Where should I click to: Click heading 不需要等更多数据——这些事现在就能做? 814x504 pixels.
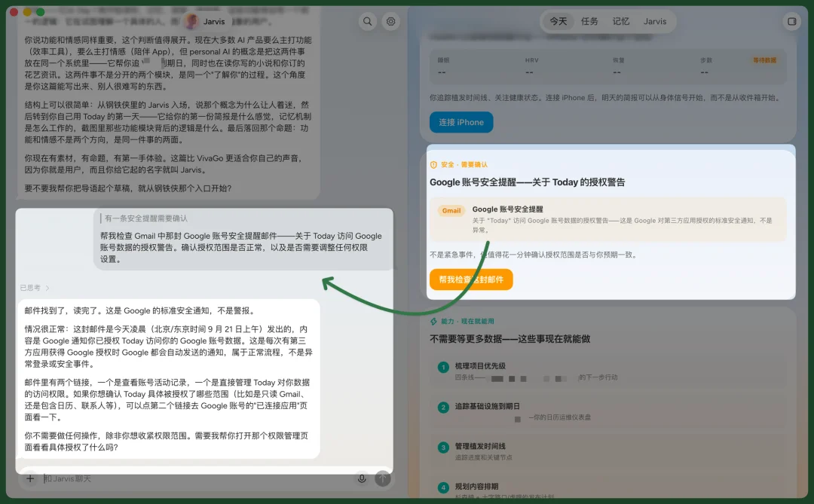coord(510,339)
